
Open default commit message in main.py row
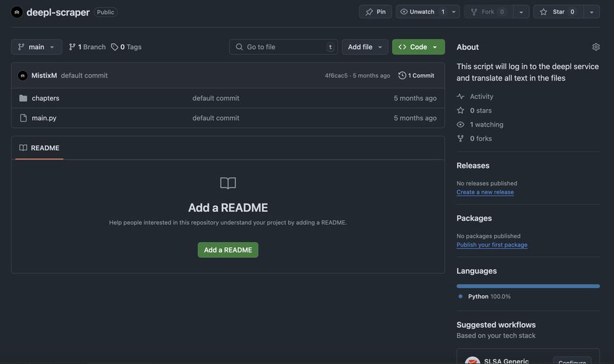[x=216, y=118]
